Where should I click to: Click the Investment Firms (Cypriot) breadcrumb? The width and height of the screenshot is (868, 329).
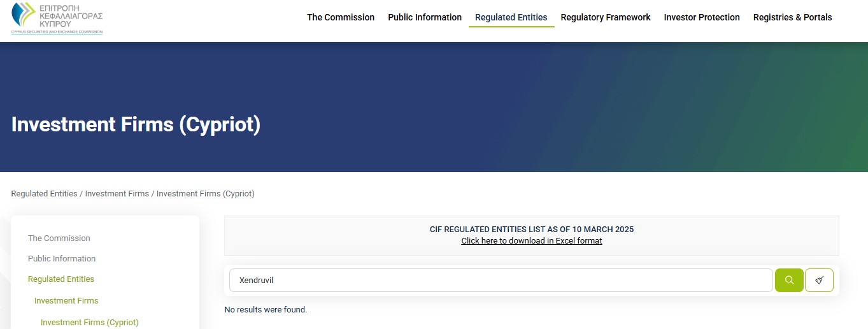[x=205, y=194]
